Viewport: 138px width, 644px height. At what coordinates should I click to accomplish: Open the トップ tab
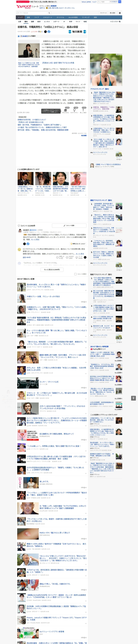20,17
